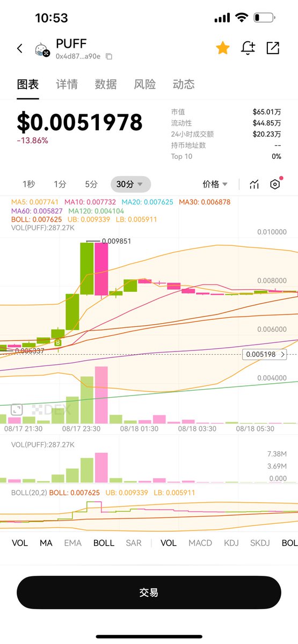
Task: Tap the 交易 trade button
Action: 149,592
